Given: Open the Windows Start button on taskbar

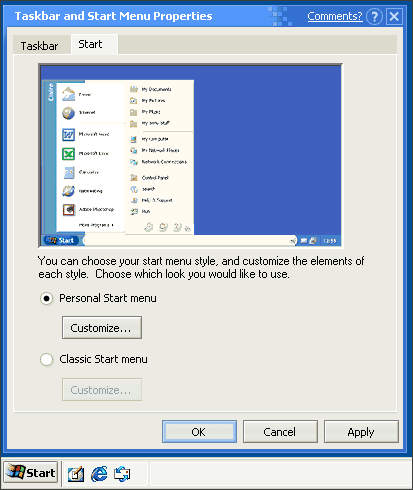Looking at the screenshot, I should (31, 472).
